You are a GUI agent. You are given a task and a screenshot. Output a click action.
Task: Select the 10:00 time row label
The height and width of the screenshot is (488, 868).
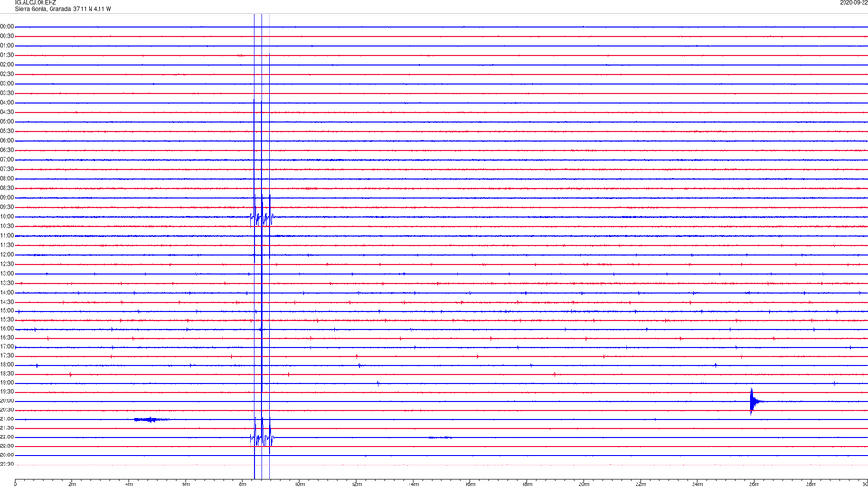(6, 217)
